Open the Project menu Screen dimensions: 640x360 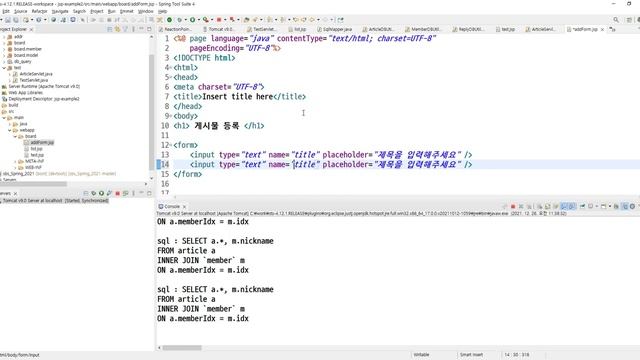tap(97, 11)
